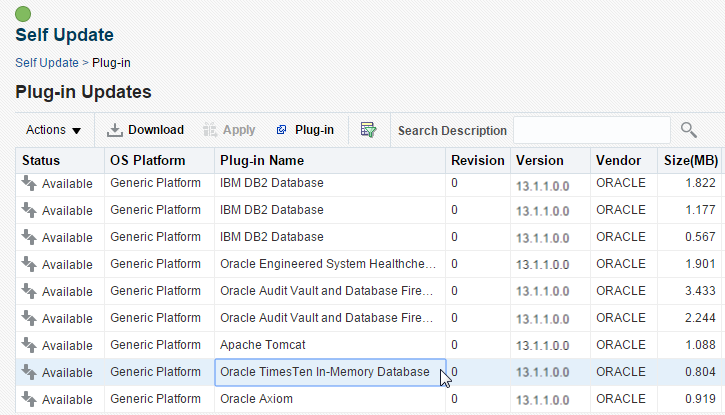Sort by Size(MB) column header
Image resolution: width=725 pixels, height=415 pixels.
690,160
